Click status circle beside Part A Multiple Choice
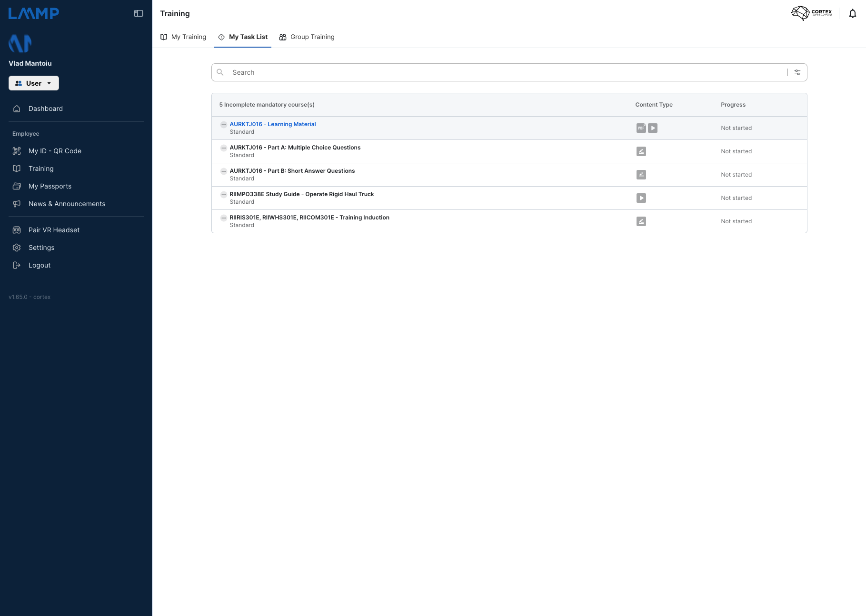The width and height of the screenshot is (866, 616). pos(223,148)
